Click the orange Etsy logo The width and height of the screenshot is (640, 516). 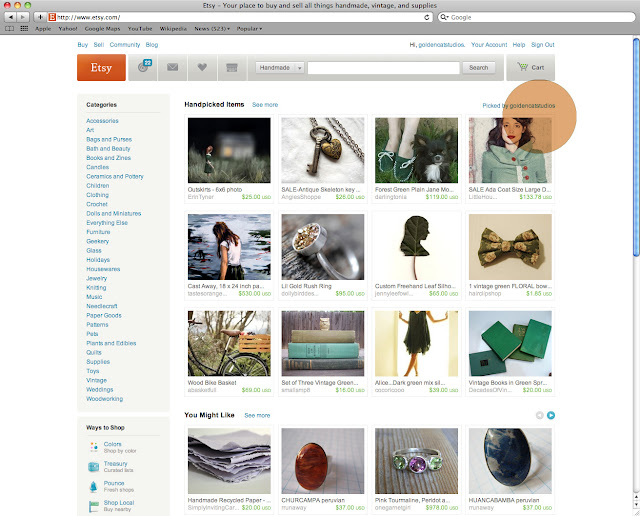101,67
